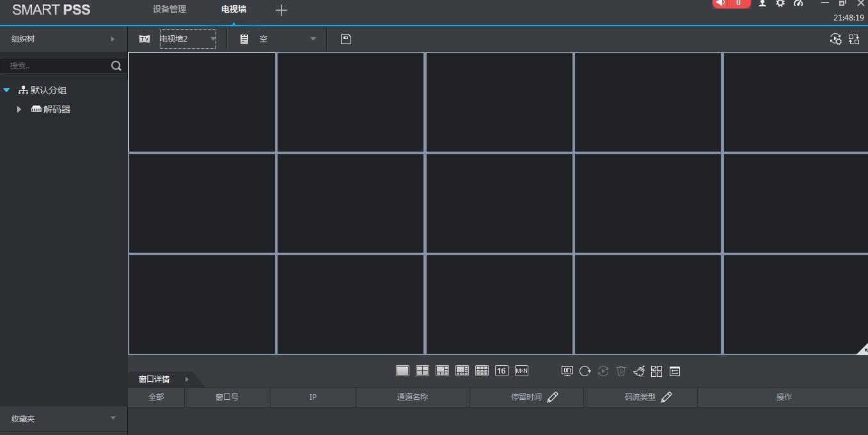Viewport: 868px width, 435px height.
Task: Switch to the 设备管理 tab
Action: tap(170, 10)
